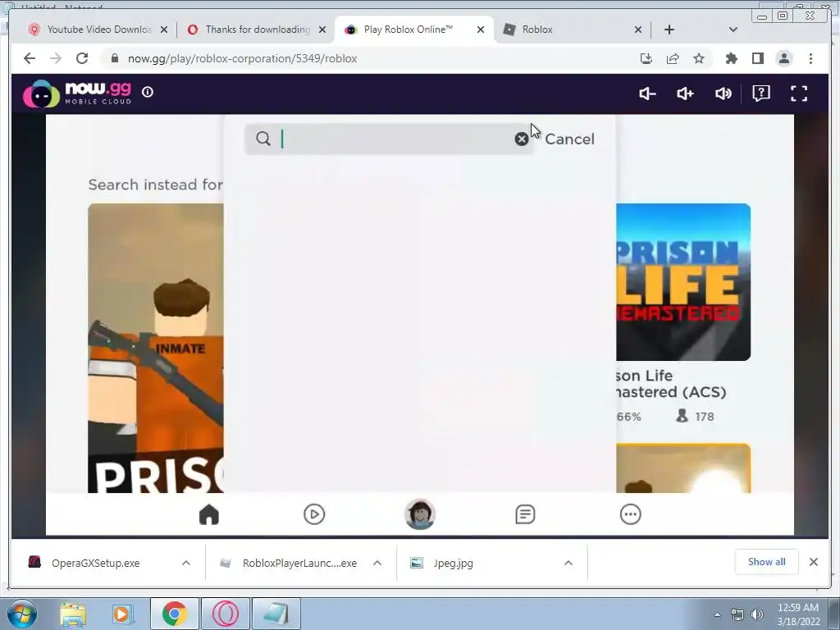Open Chrome side panel icon

(x=757, y=58)
